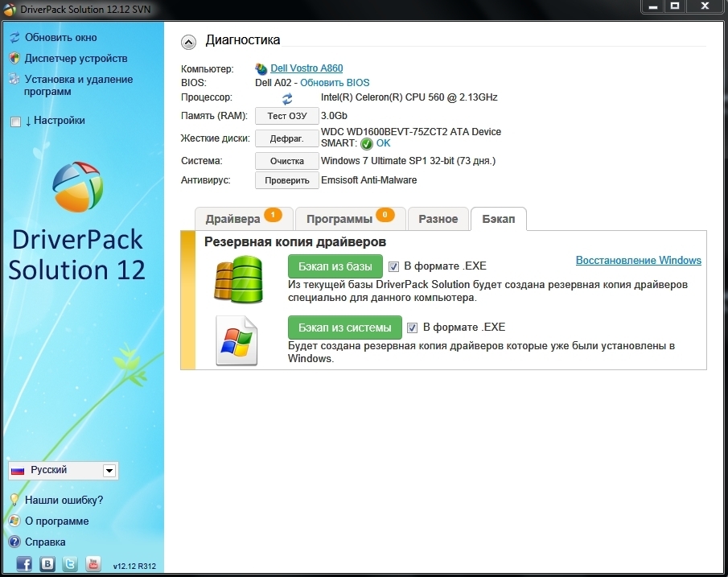Screen dimensions: 728x577
Task: Open the YouTube icon link
Action: tap(93, 563)
